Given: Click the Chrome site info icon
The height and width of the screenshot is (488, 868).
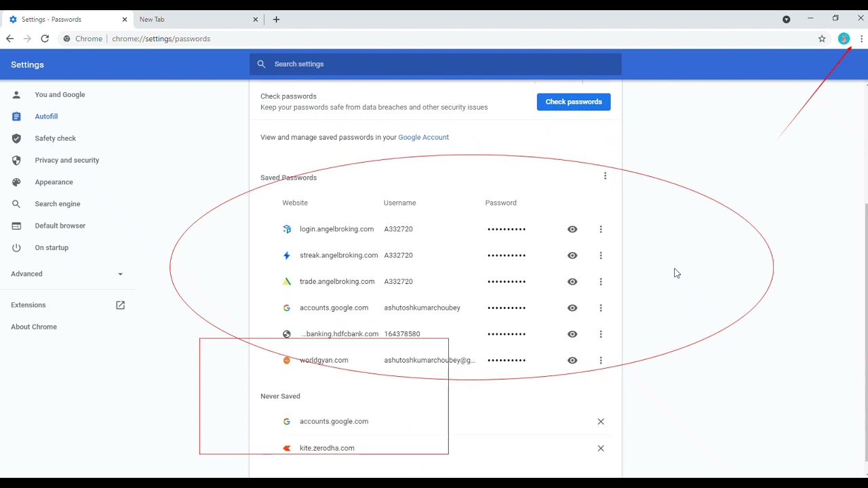Looking at the screenshot, I should tap(66, 39).
